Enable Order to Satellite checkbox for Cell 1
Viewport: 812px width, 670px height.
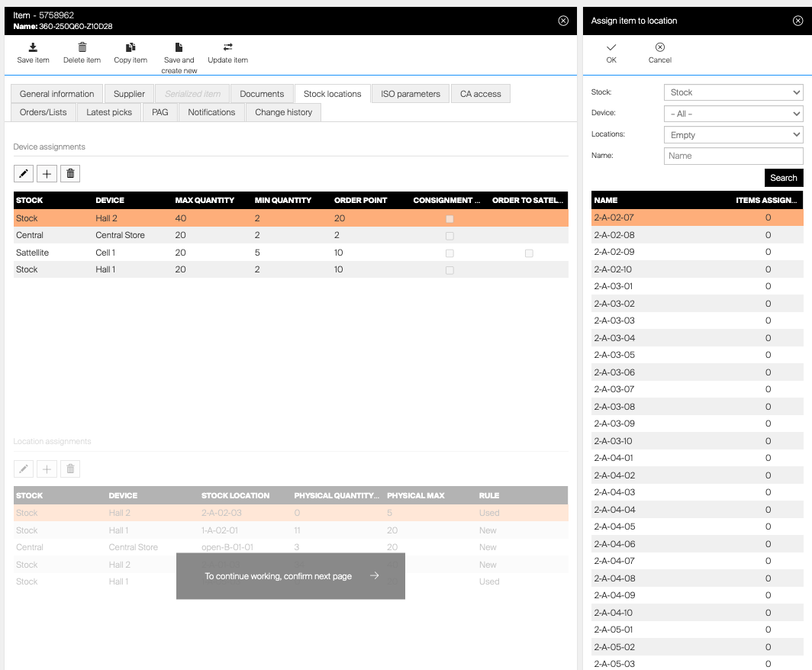tap(529, 253)
